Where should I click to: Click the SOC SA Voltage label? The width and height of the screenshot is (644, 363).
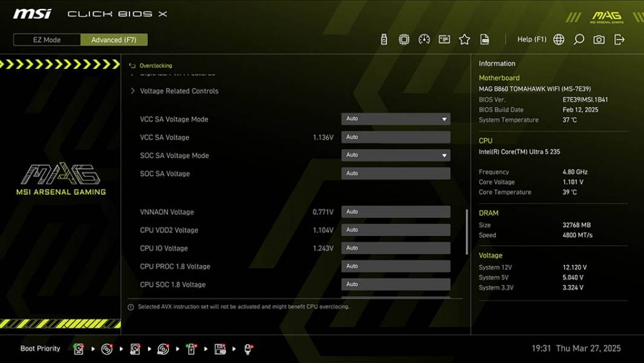coord(164,174)
